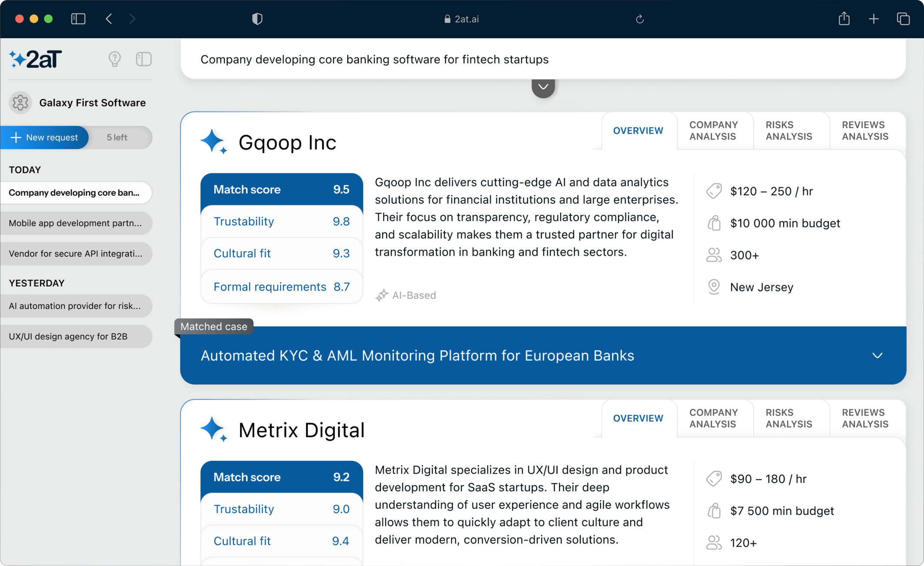Reload the page with refresh icon
Image resolution: width=924 pixels, height=566 pixels.
[x=639, y=19]
